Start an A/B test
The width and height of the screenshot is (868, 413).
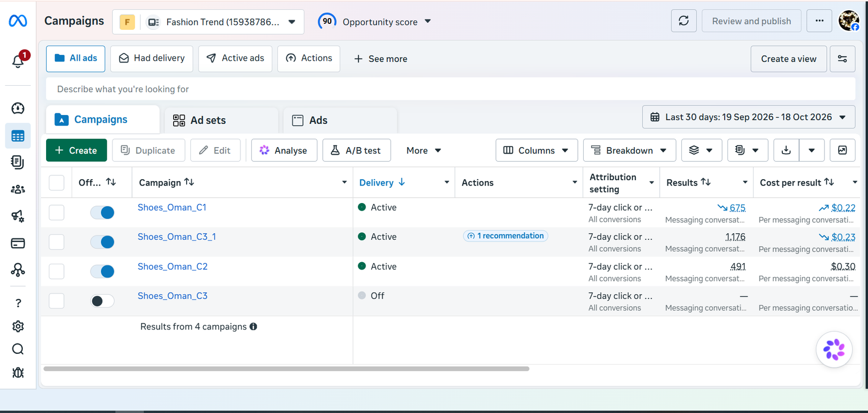click(356, 150)
